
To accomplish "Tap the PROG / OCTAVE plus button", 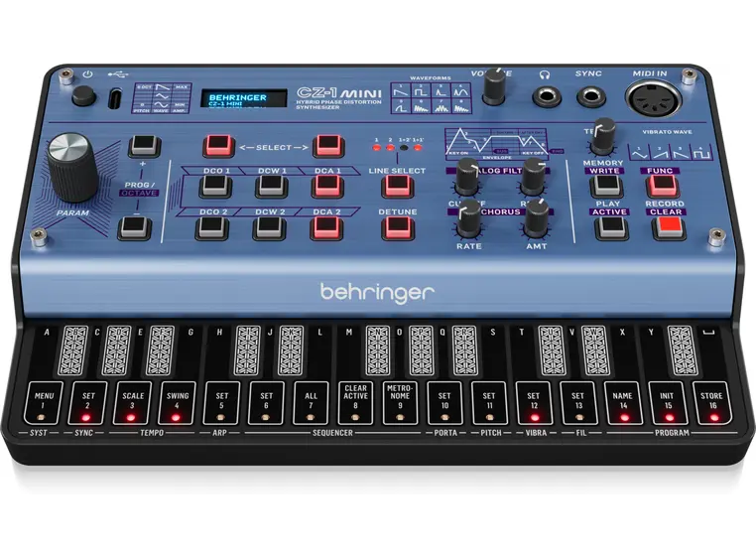I will pos(145,146).
